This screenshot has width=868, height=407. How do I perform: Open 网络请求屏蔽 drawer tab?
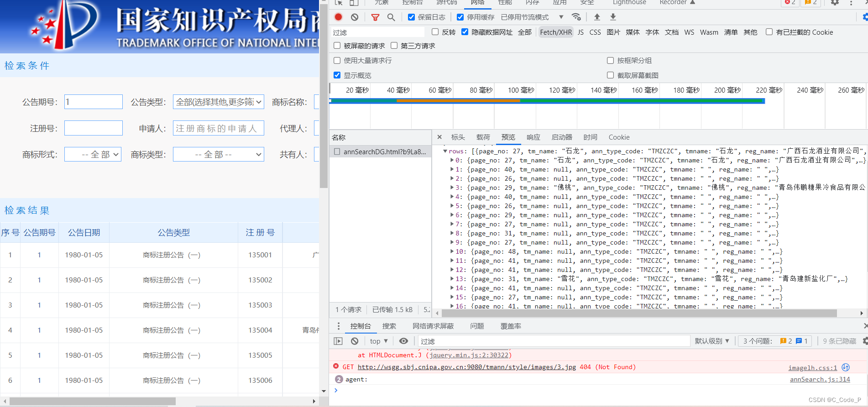click(433, 326)
